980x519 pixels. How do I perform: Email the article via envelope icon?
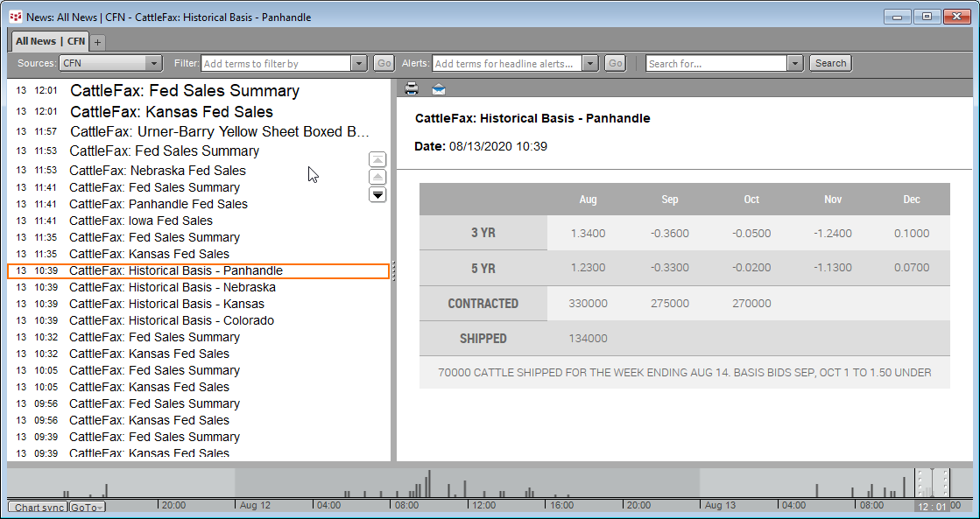(x=439, y=88)
